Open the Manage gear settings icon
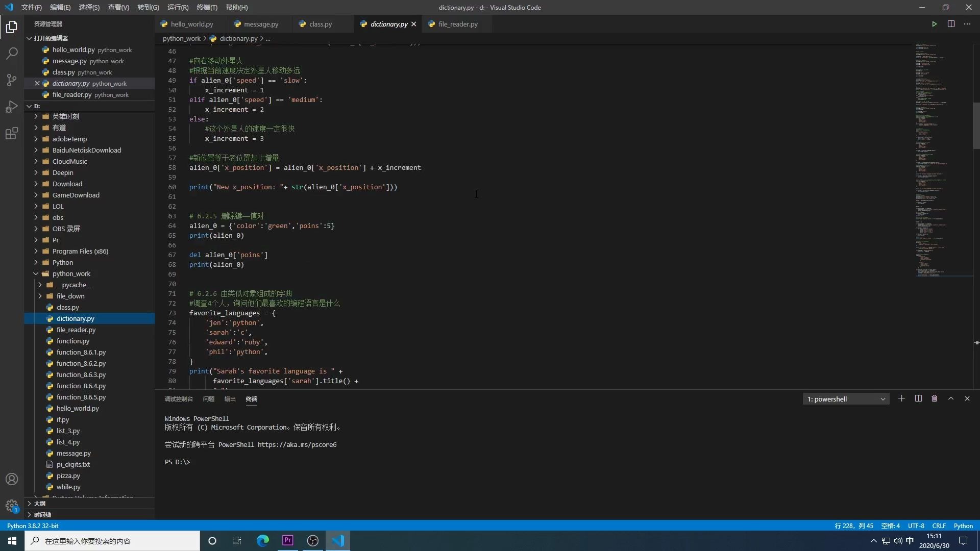Screen dimensions: 980x551 [12, 506]
